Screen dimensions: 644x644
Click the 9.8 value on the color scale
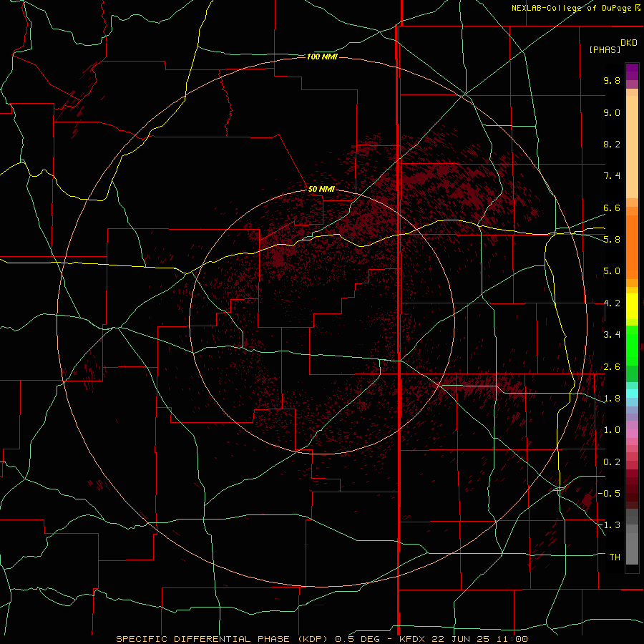(612, 80)
